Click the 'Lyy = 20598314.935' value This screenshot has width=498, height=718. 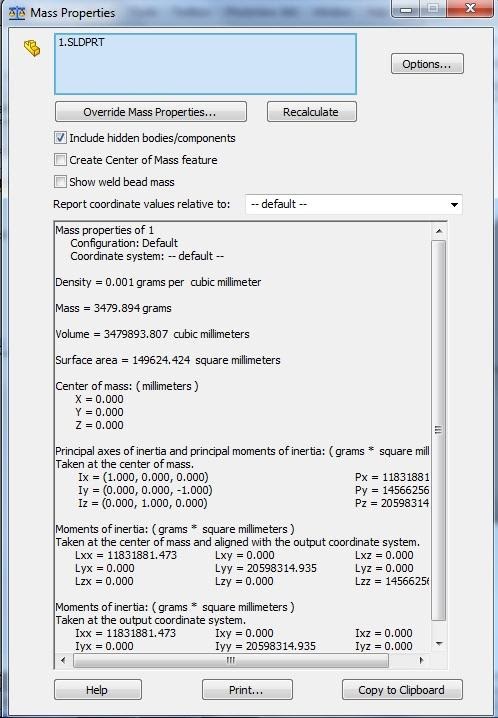pyautogui.click(x=266, y=568)
